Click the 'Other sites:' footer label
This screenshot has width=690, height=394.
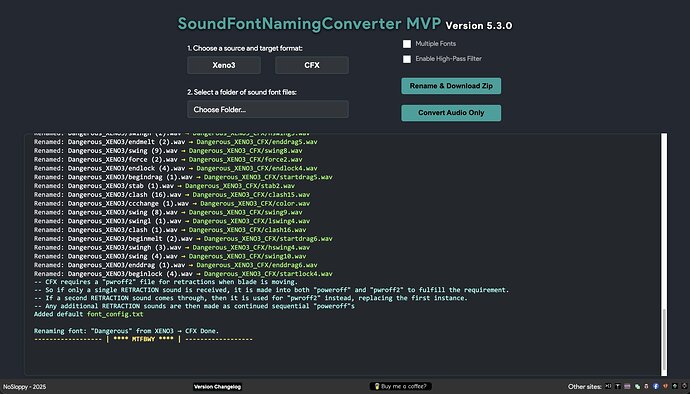(x=584, y=387)
